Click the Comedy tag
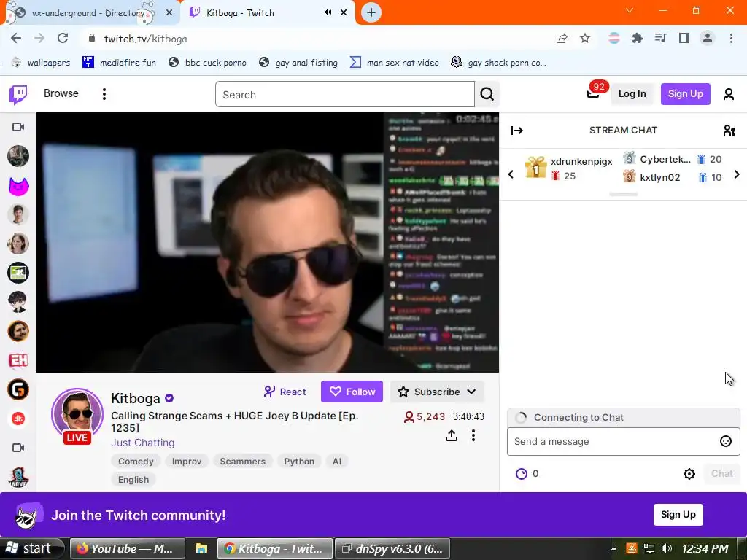This screenshot has height=560, width=747. (136, 462)
